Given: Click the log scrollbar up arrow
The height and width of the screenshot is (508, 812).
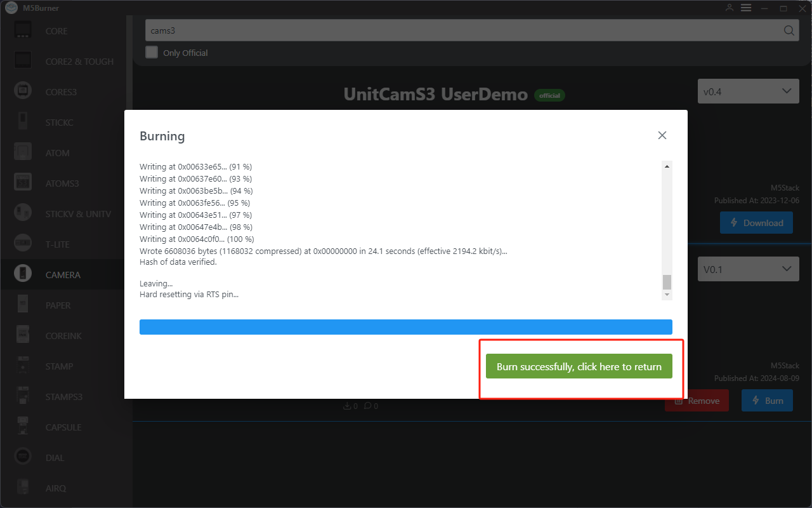Looking at the screenshot, I should click(667, 166).
